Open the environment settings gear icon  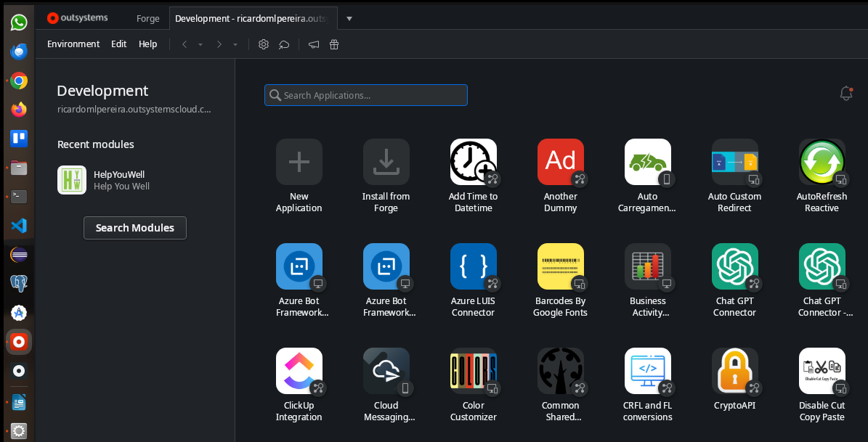pos(264,44)
